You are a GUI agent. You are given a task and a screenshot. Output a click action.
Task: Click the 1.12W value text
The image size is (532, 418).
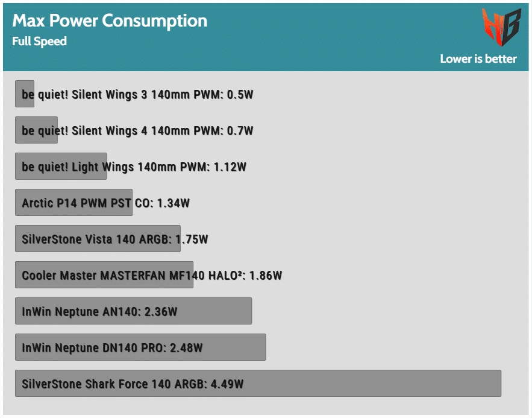click(x=230, y=167)
